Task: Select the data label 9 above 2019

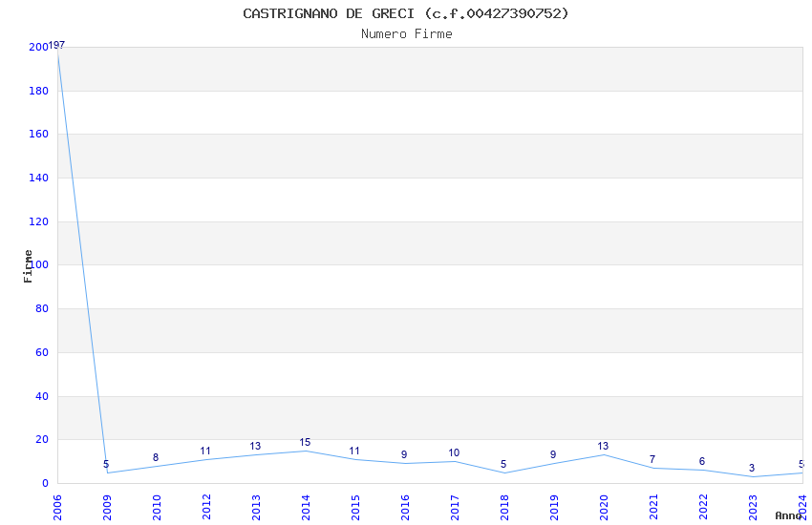Action: [x=553, y=454]
